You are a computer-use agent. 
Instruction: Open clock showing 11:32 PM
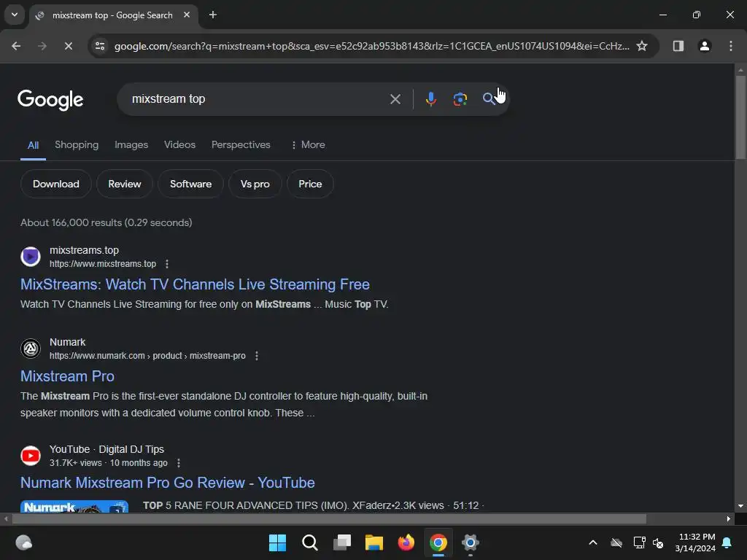695,542
